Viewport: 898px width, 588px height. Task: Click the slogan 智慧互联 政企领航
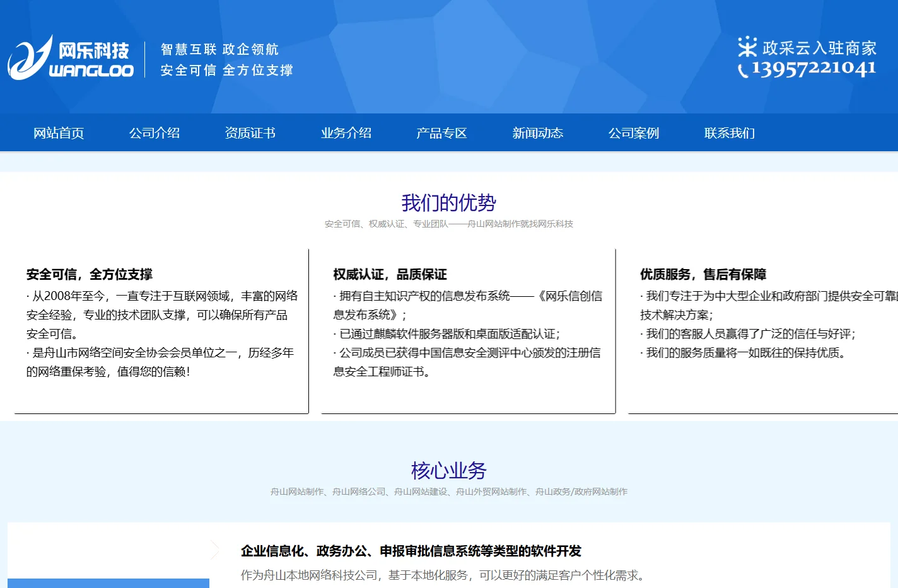(x=219, y=49)
